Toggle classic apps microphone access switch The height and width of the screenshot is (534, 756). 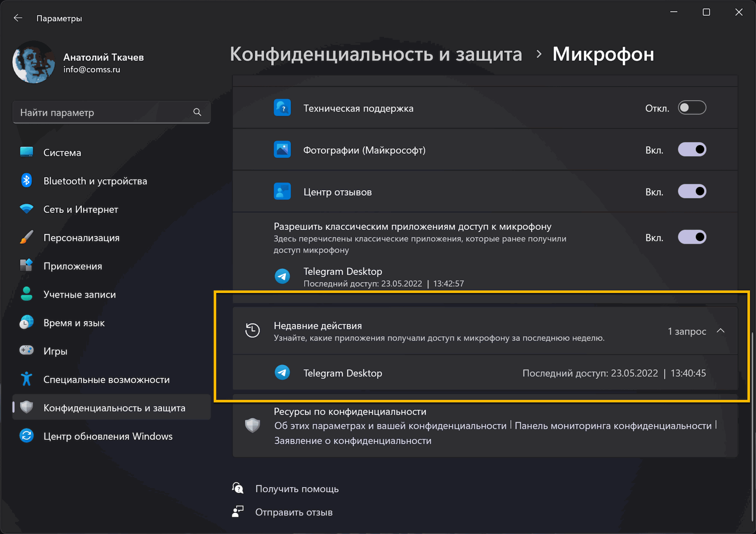691,237
